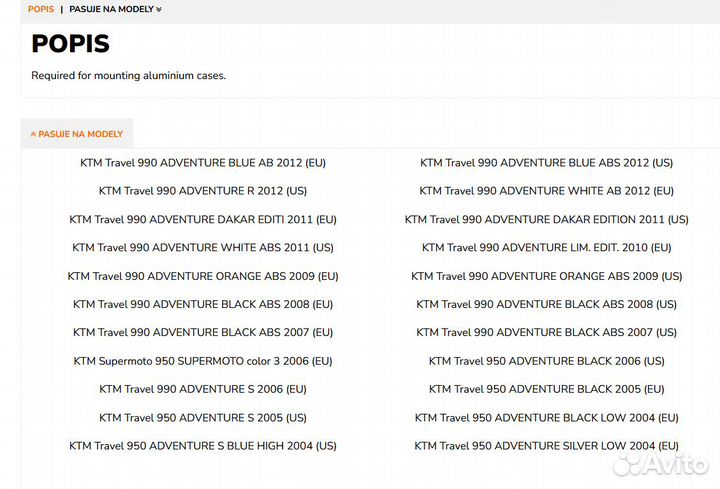The width and height of the screenshot is (720, 489).
Task: Click the 'Required for mounting aluminium cases' text
Action: (128, 76)
